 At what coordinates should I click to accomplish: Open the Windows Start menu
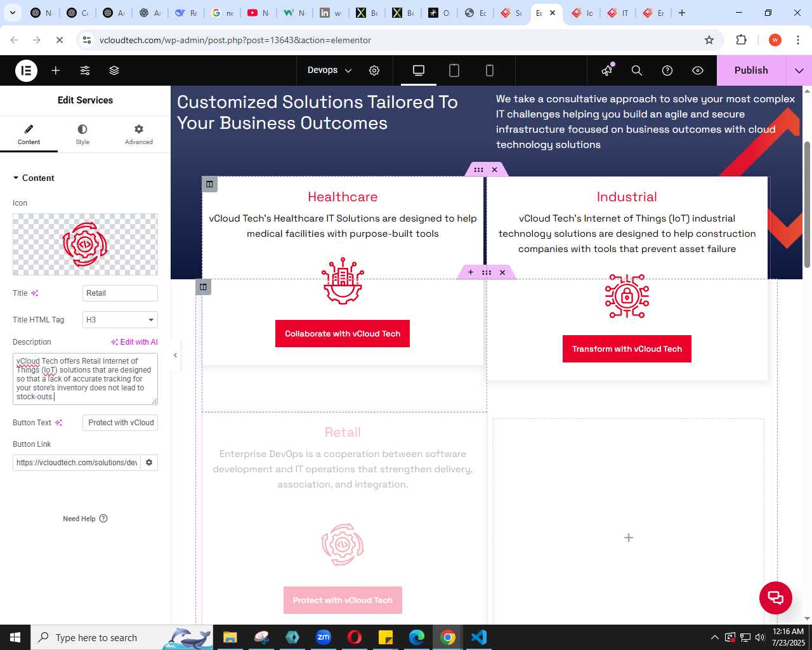(15, 637)
